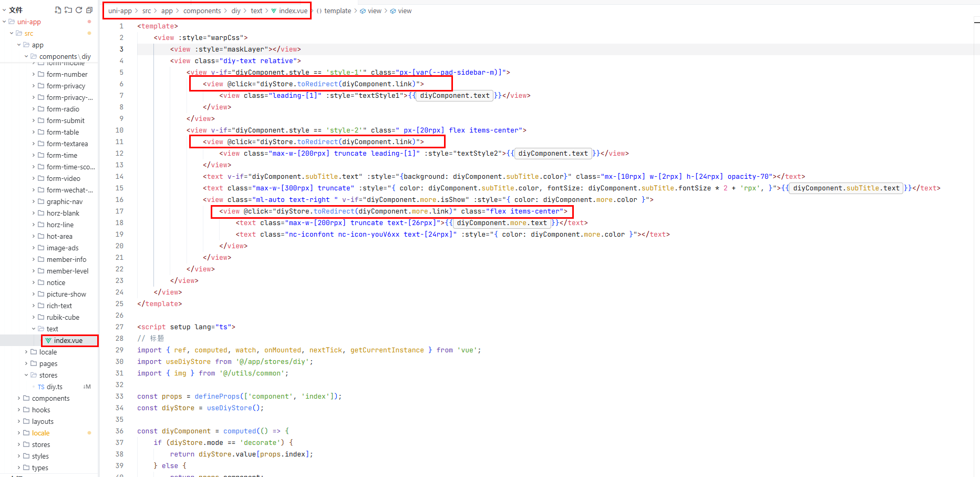Screen dimensions: 980x477
Task: Refresh the file explorer tree
Action: (x=79, y=10)
